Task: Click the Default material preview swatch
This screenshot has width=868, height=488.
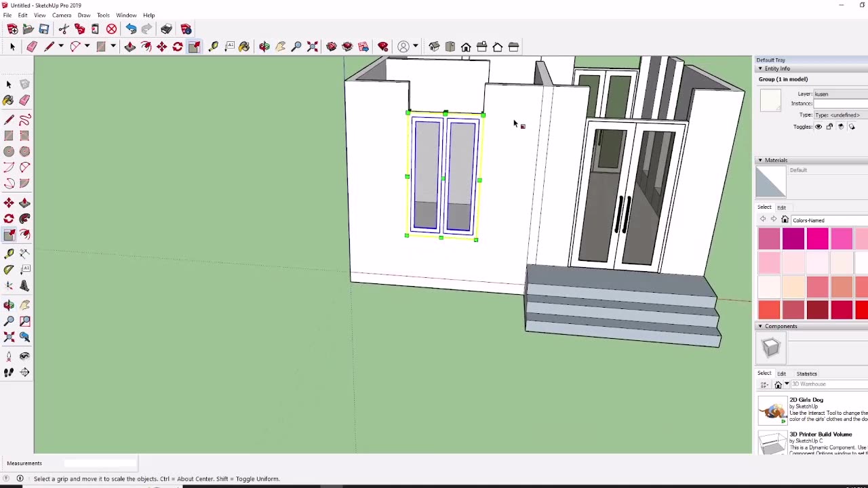Action: click(771, 182)
